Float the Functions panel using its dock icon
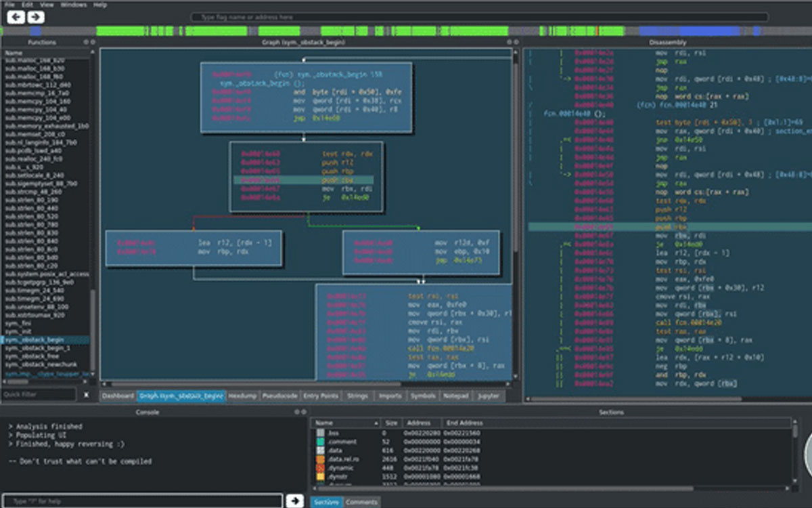Image resolution: width=812 pixels, height=508 pixels. [x=86, y=42]
